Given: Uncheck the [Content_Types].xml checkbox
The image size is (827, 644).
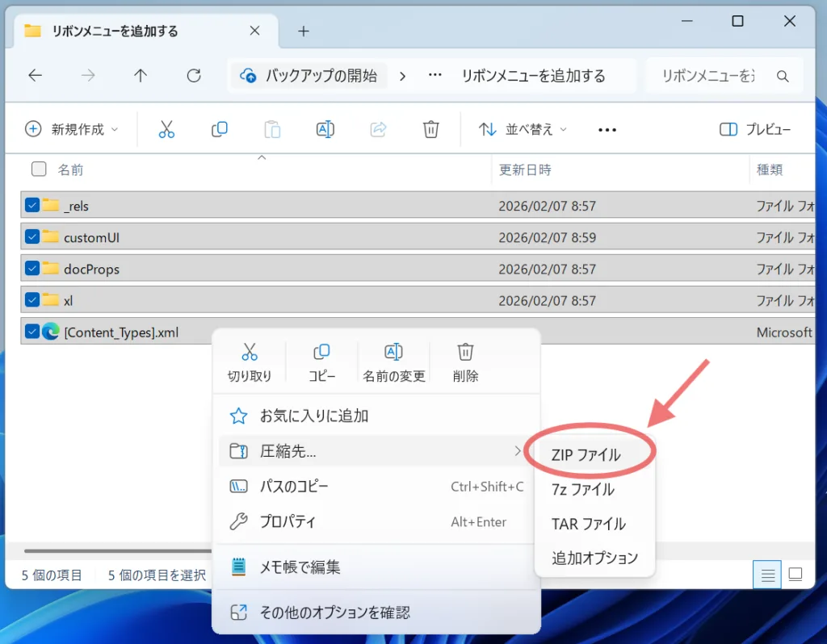Looking at the screenshot, I should pos(32,332).
